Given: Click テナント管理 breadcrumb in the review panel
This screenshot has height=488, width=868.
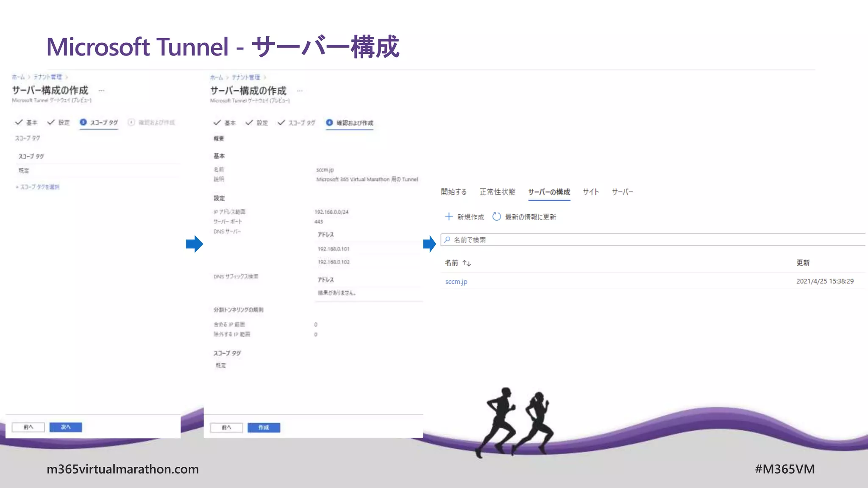Looking at the screenshot, I should tap(246, 78).
